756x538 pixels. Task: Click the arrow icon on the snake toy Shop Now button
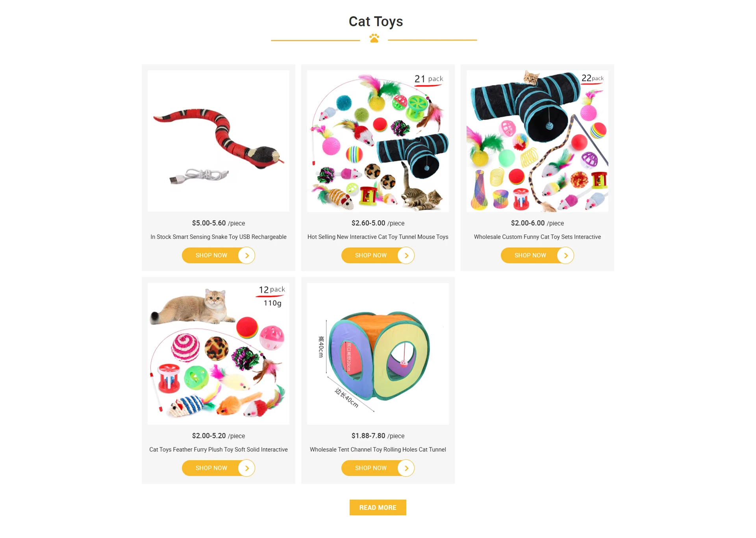pos(247,256)
